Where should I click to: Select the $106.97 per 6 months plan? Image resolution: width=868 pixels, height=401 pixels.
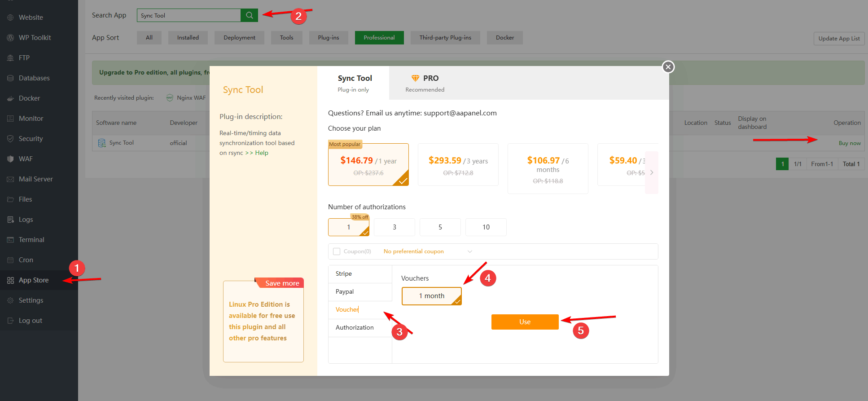pyautogui.click(x=548, y=168)
